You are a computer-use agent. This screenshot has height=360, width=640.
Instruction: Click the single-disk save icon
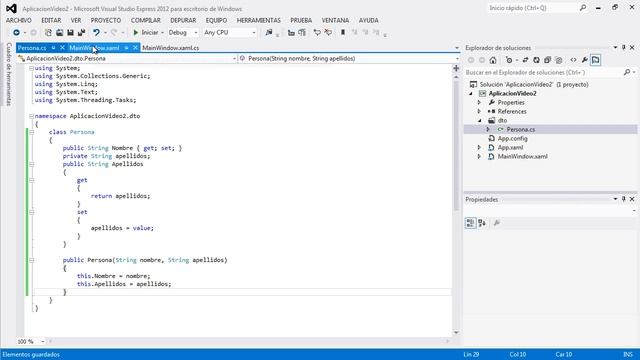70,33
